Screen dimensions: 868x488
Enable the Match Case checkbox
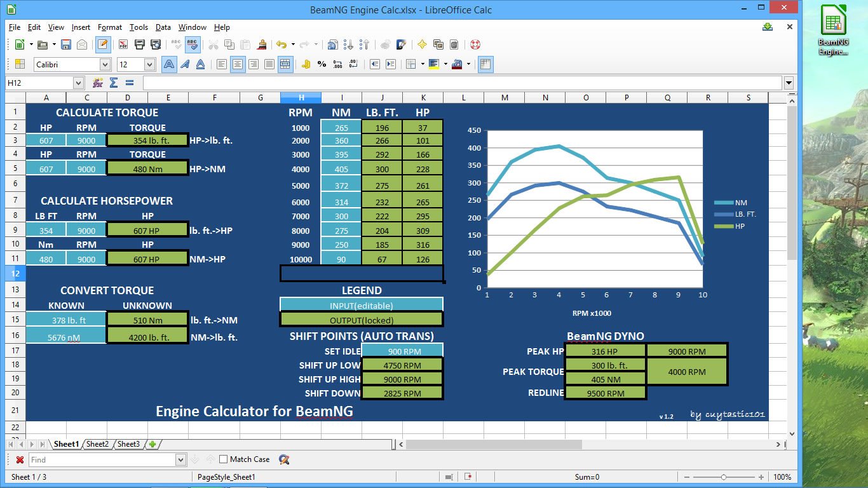pyautogui.click(x=223, y=459)
